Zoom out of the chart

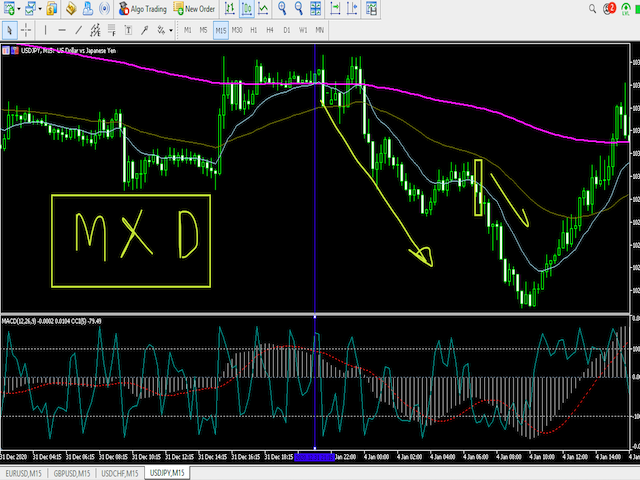pyautogui.click(x=299, y=8)
